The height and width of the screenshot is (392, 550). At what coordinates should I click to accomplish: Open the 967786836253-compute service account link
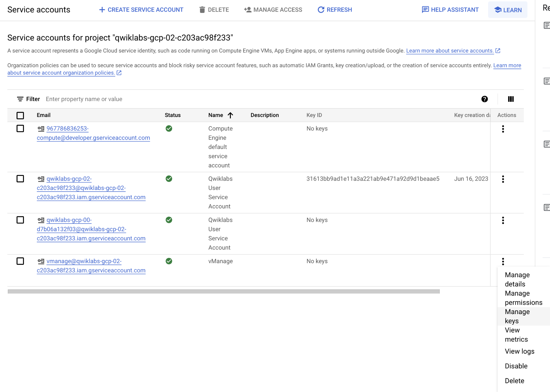[93, 133]
